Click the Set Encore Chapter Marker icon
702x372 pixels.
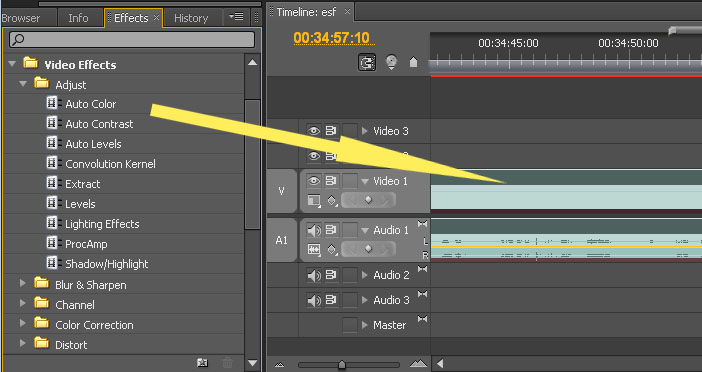392,62
